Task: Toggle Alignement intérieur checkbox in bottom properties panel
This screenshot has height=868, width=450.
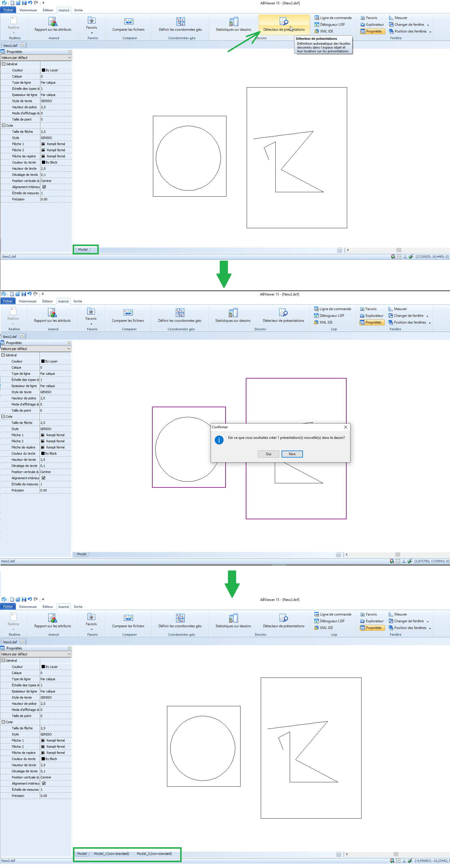Action: [x=44, y=783]
